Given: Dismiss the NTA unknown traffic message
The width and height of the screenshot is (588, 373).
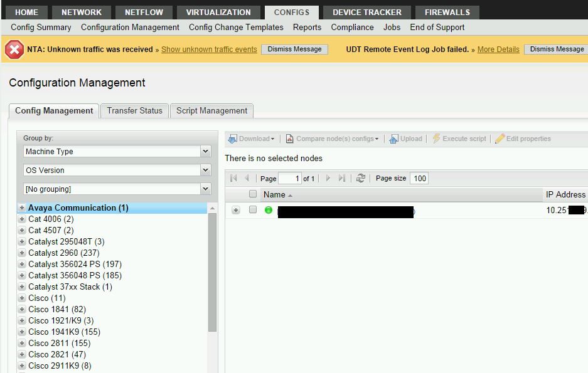Looking at the screenshot, I should (294, 50).
